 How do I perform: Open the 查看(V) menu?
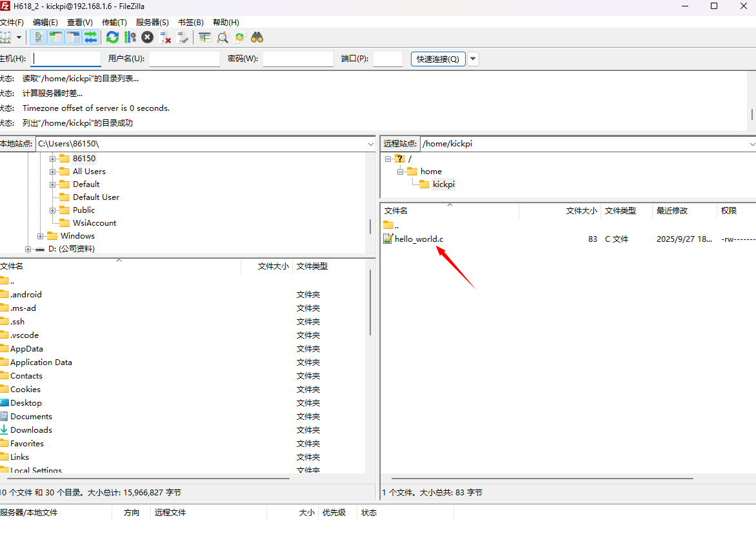pyautogui.click(x=79, y=22)
